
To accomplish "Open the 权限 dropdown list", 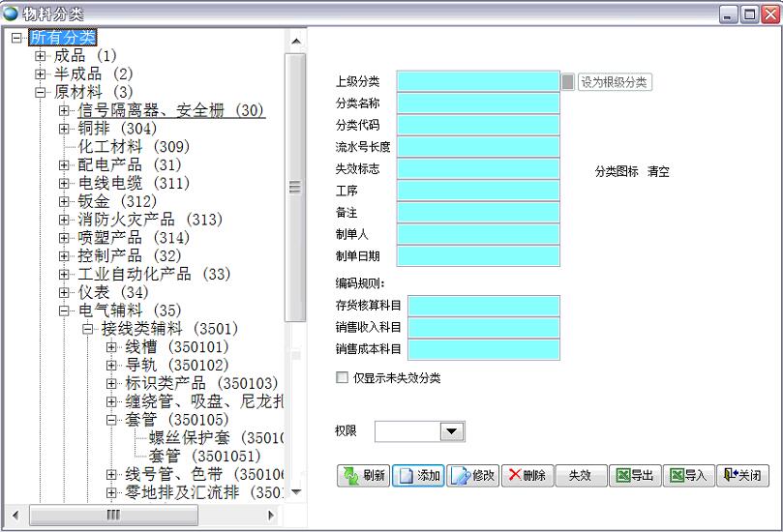I will [452, 431].
